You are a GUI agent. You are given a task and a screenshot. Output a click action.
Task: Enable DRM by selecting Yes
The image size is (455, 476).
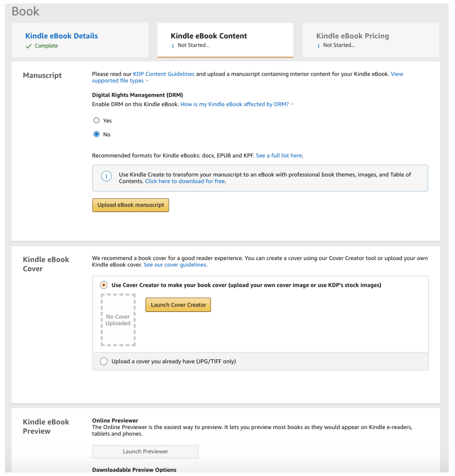96,120
